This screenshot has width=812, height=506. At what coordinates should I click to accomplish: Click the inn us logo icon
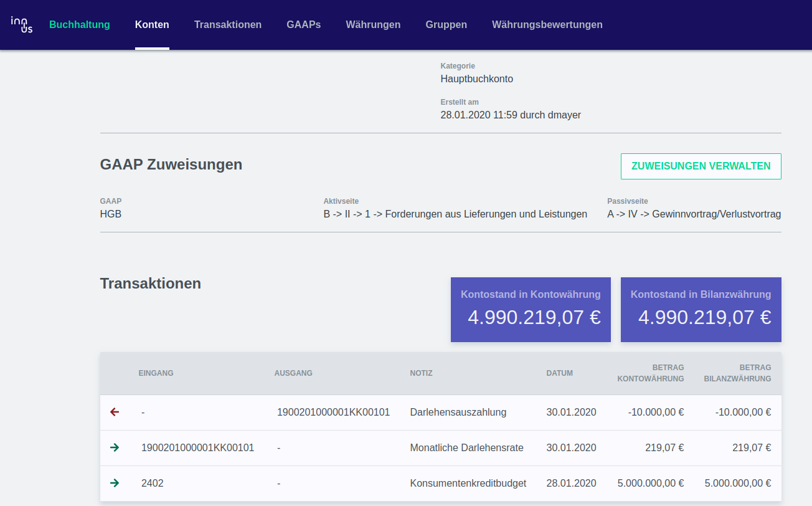[22, 24]
